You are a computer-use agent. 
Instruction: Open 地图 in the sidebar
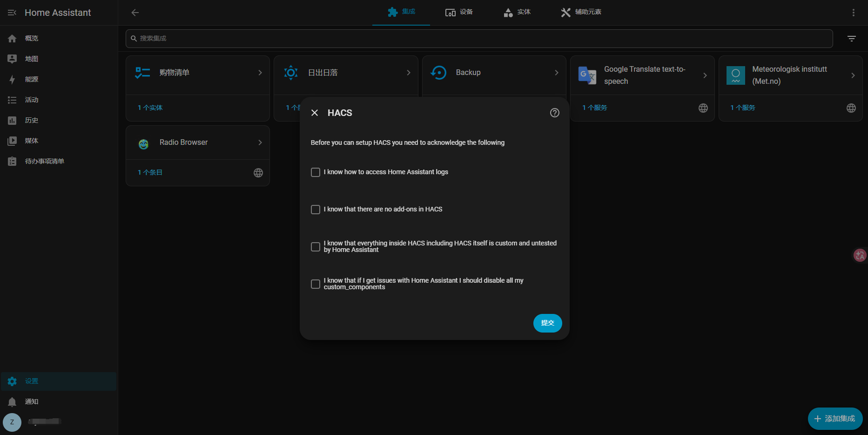point(59,59)
